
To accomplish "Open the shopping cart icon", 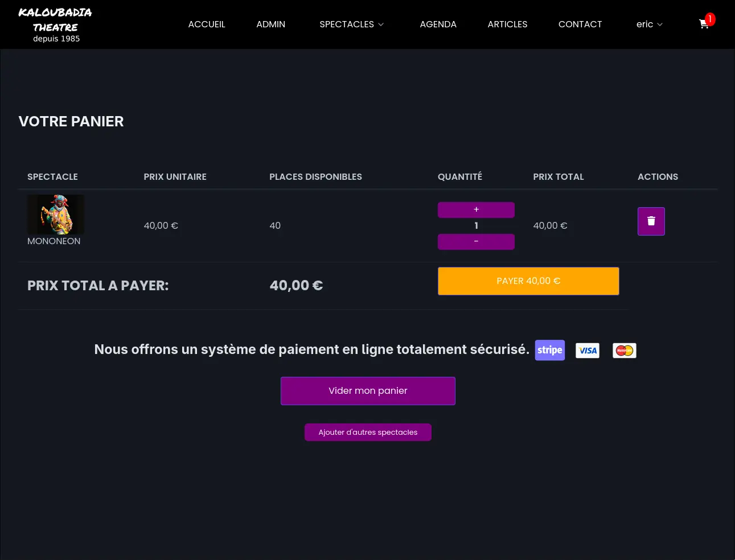I will [x=704, y=24].
